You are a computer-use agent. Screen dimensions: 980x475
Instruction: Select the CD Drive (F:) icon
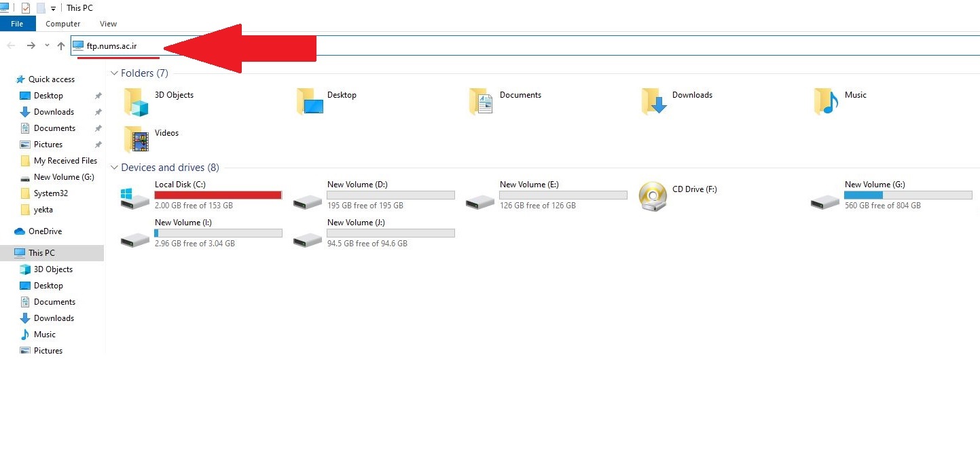pos(653,196)
